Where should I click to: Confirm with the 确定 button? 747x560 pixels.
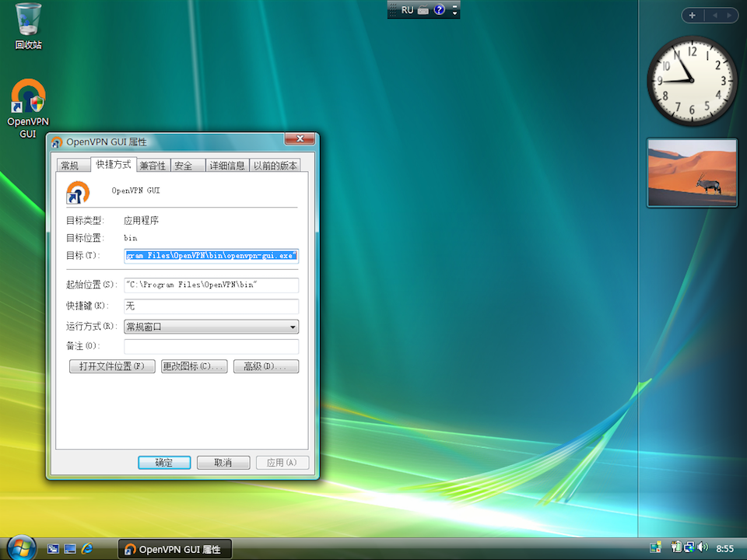tap(164, 462)
